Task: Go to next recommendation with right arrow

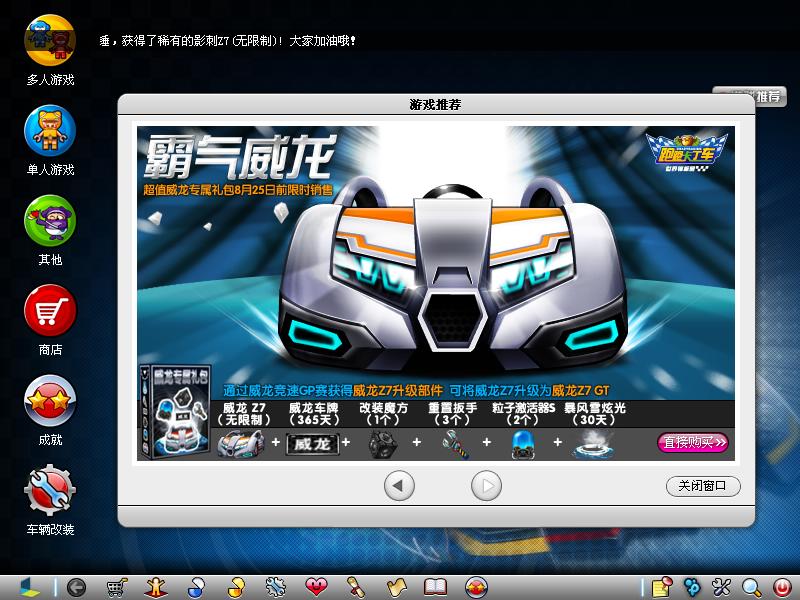Action: pos(486,486)
